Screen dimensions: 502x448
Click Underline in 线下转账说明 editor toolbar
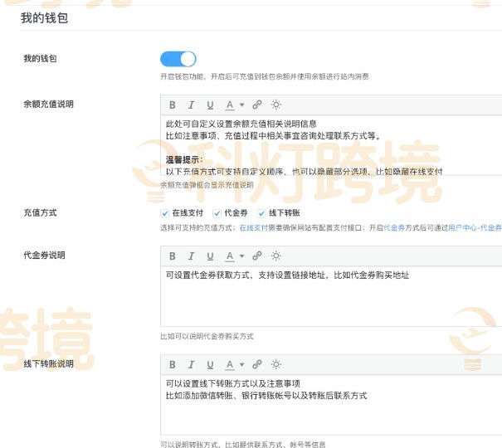point(210,364)
